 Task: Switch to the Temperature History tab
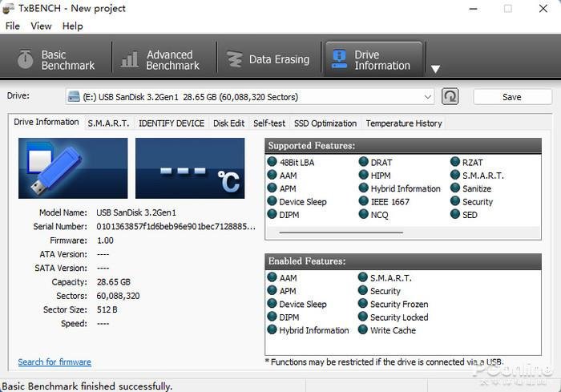click(404, 123)
